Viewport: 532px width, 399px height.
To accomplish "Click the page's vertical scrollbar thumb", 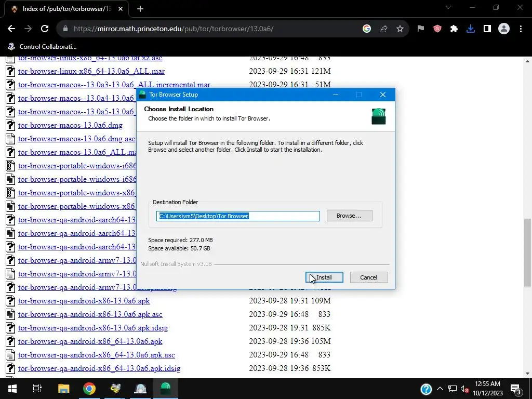I will (527, 253).
